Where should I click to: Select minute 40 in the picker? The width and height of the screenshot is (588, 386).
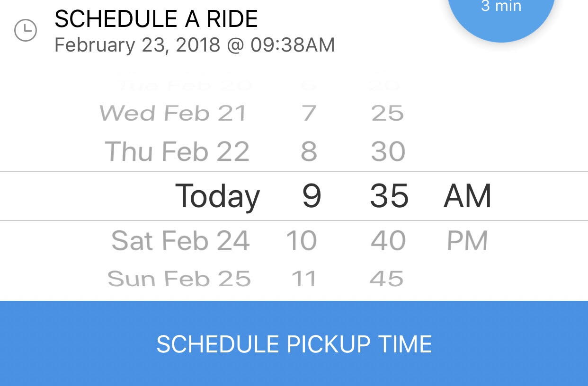tap(388, 241)
